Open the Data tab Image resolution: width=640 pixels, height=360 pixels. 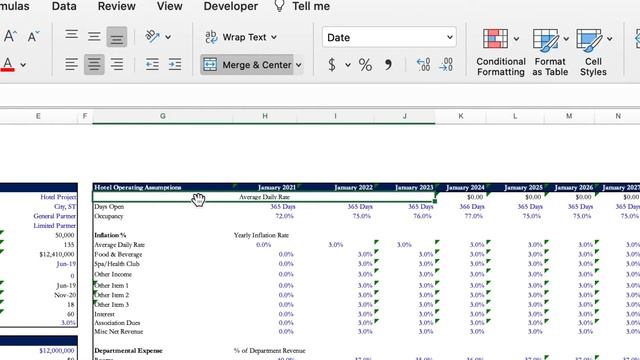64,6
